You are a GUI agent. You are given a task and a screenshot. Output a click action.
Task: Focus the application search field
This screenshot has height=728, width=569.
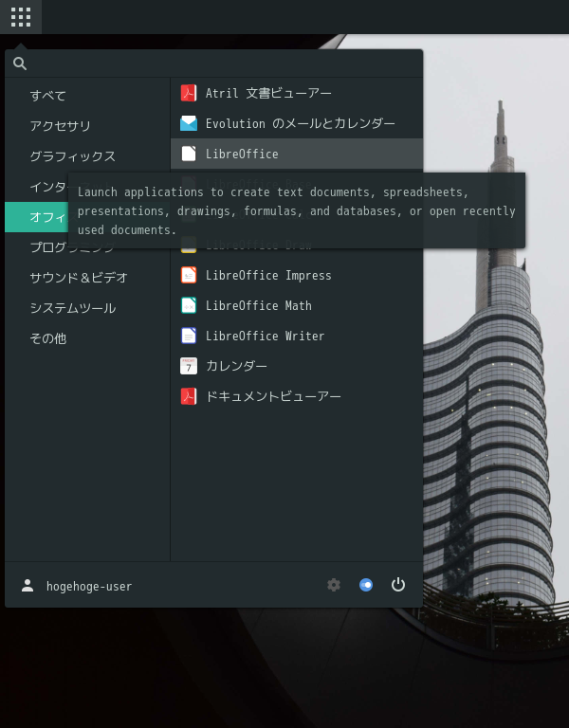pos(213,64)
